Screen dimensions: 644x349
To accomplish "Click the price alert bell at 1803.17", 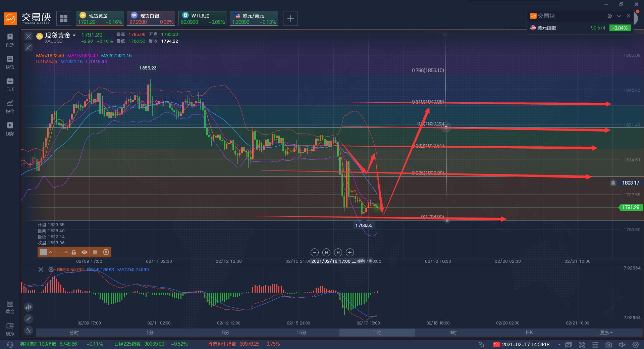I will click(613, 183).
